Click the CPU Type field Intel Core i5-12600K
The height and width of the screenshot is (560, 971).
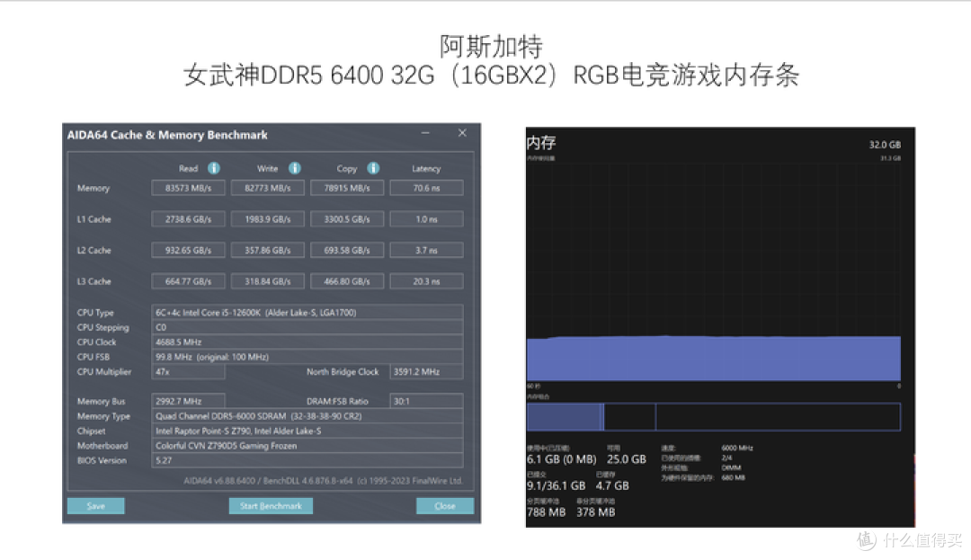(307, 313)
